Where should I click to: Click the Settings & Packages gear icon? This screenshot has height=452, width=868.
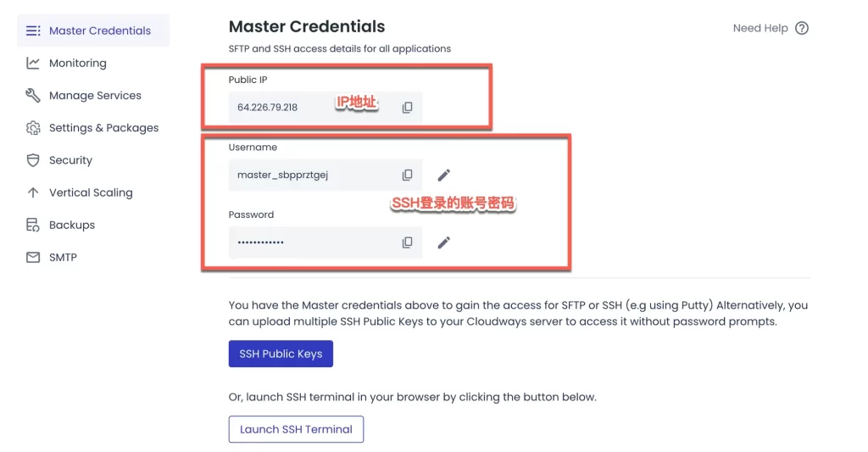point(33,128)
